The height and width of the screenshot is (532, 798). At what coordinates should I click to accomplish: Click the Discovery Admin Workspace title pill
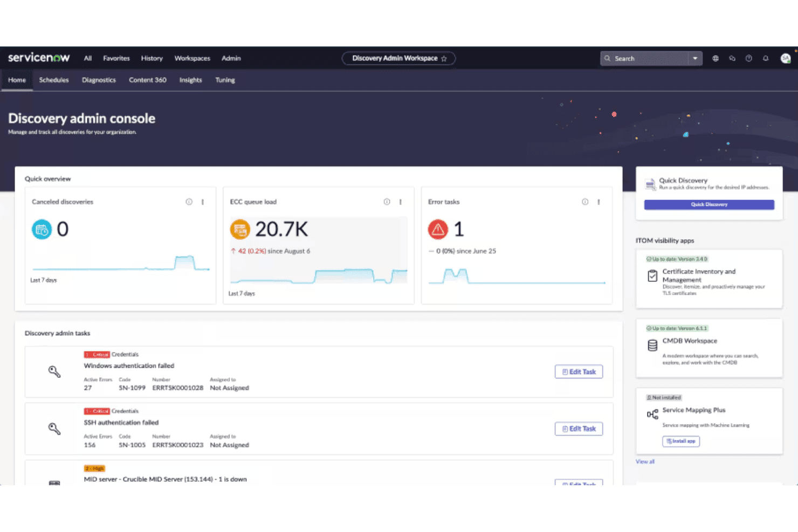click(x=398, y=58)
